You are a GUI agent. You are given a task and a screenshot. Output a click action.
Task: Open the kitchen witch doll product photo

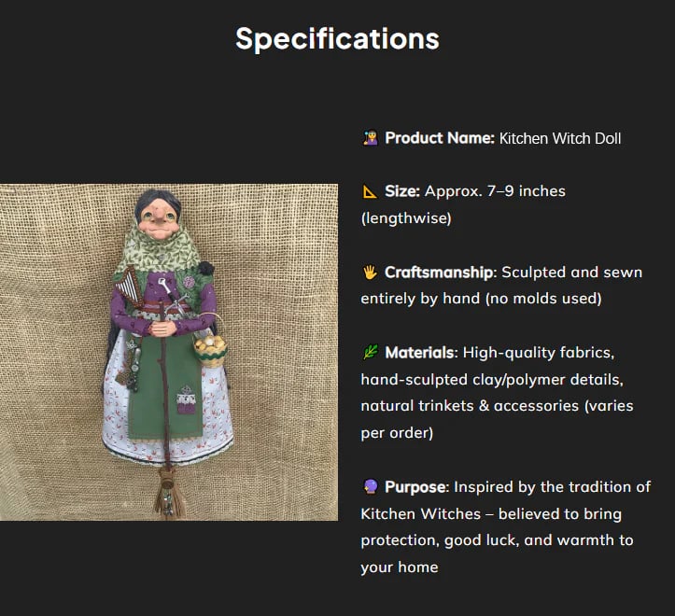tap(169, 352)
